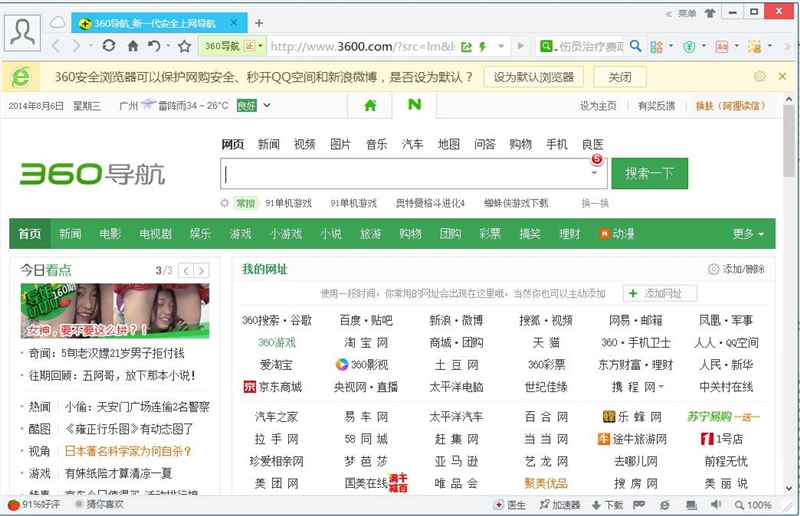Click 换一换 to refresh hot searches
This screenshot has height=516, width=800.
tap(595, 203)
